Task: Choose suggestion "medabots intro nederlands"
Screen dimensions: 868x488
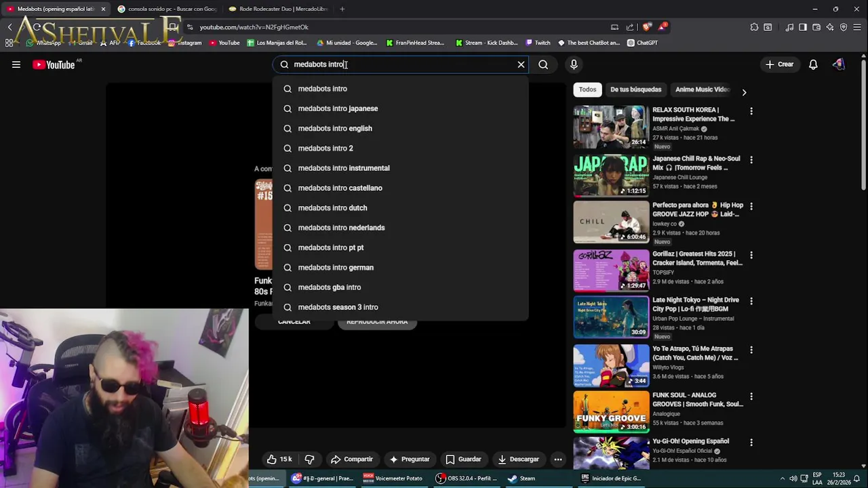Action: (x=400, y=228)
